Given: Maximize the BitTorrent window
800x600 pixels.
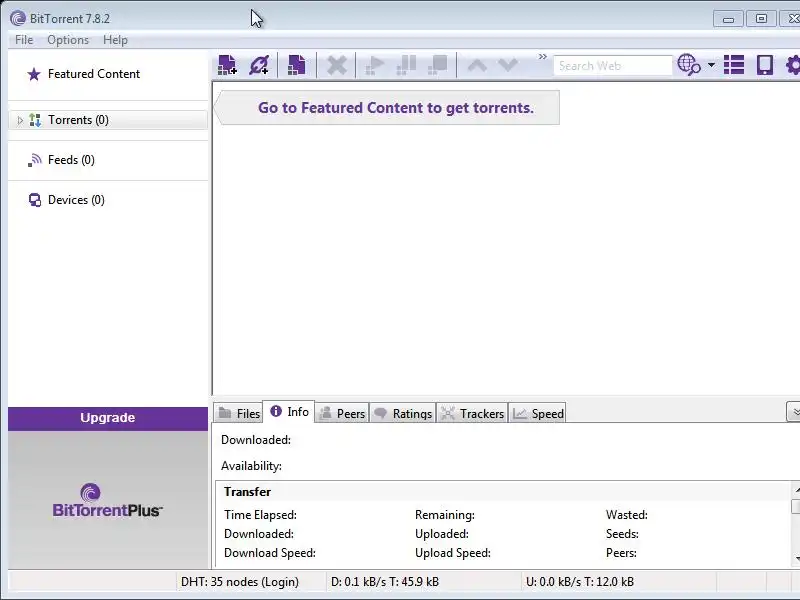Looking at the screenshot, I should coord(761,19).
